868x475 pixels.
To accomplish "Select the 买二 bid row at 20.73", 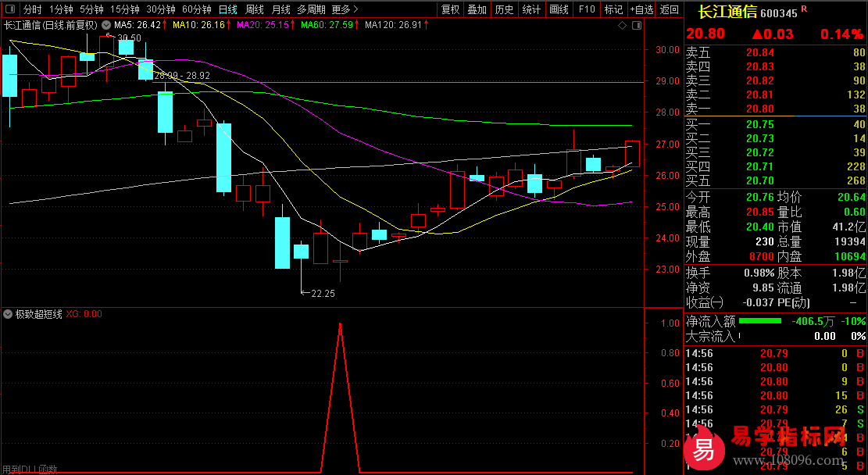I will [776, 138].
